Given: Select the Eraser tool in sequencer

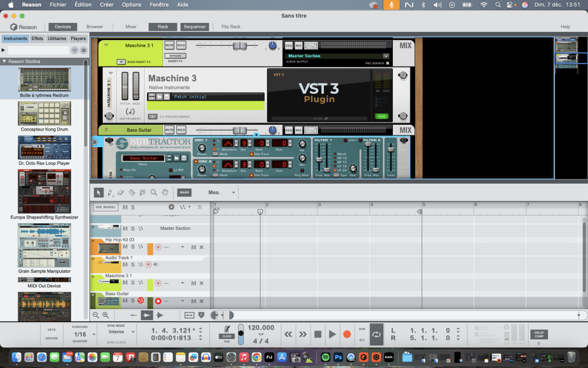Looking at the screenshot, I should pos(121,193).
